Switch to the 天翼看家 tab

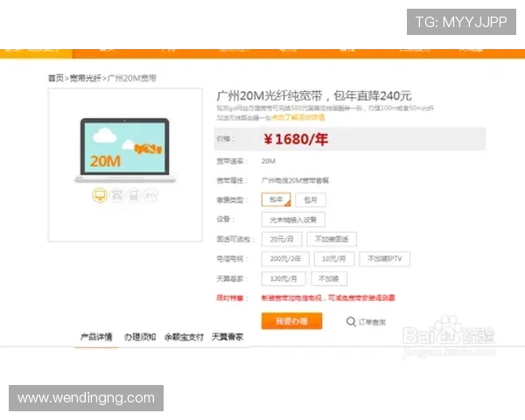227,337
